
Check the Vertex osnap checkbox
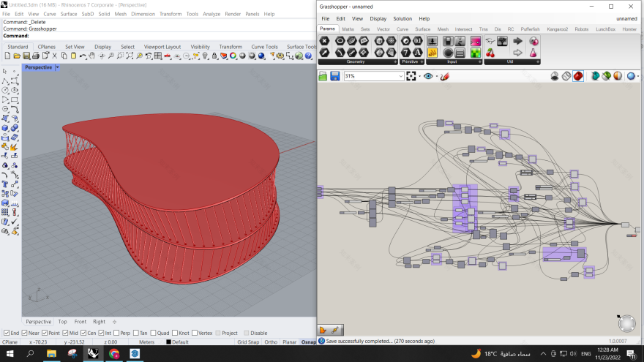(194, 333)
